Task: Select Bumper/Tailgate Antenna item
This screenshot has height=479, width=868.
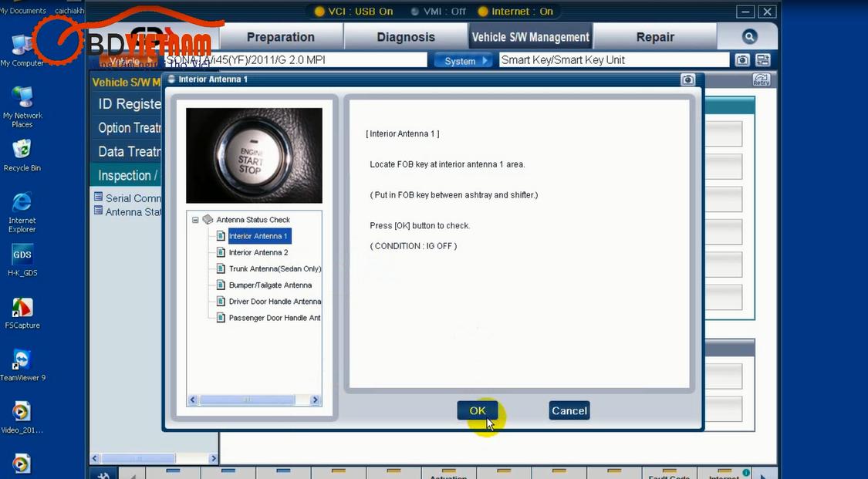Action: pos(270,285)
